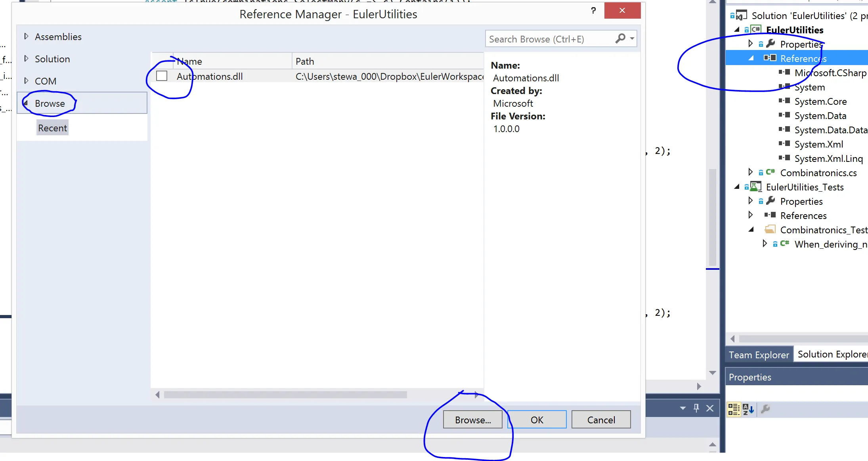Expand the Solution category in Reference Manager
Image resolution: width=868 pixels, height=461 pixels.
coord(26,58)
